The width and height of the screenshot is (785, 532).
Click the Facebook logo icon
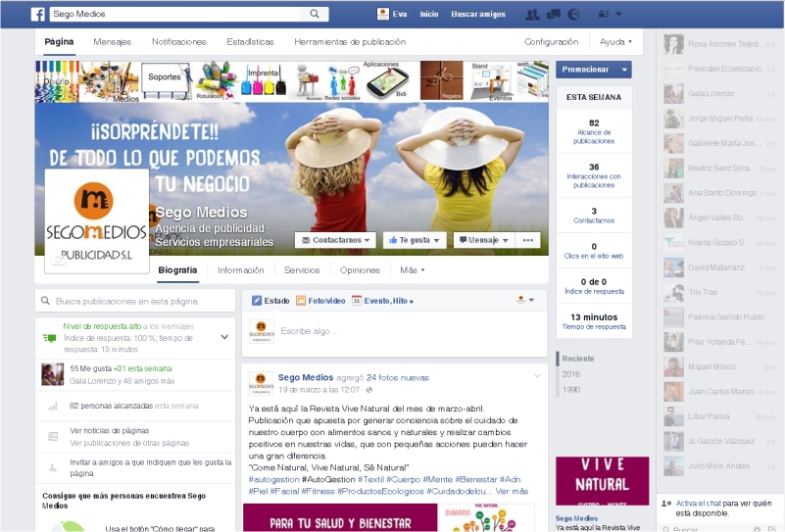[x=38, y=14]
